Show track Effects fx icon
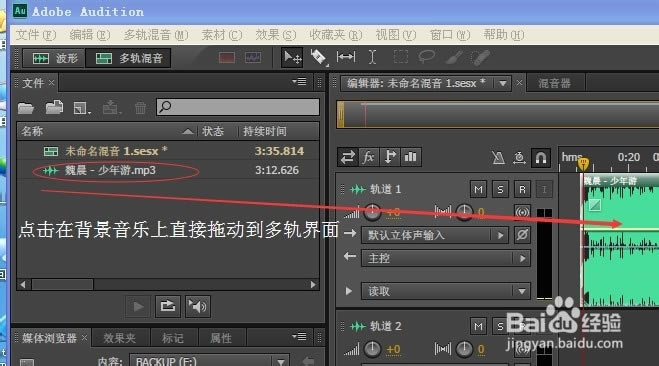The width and height of the screenshot is (659, 366). [369, 157]
